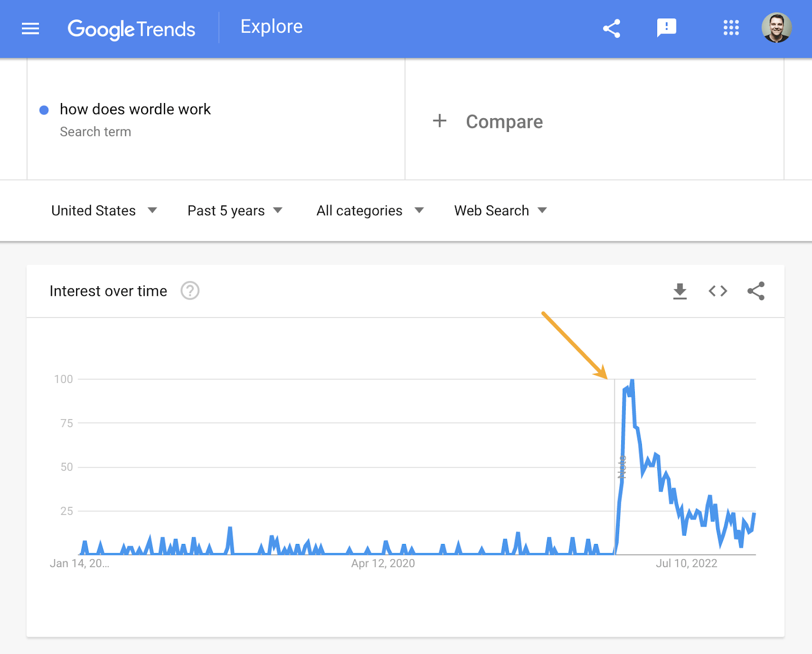Image resolution: width=812 pixels, height=654 pixels.
Task: Open the Interest over time help tooltip
Action: click(x=190, y=291)
